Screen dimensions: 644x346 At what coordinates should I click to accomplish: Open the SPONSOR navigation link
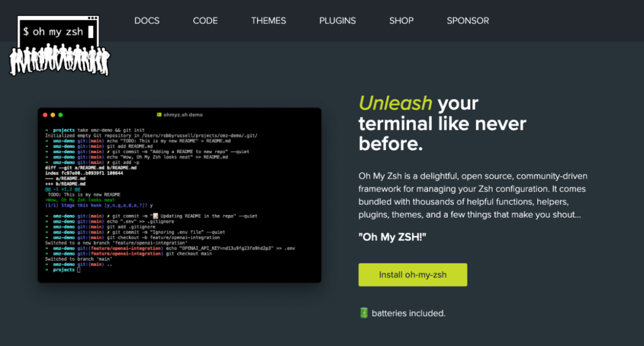coord(468,20)
